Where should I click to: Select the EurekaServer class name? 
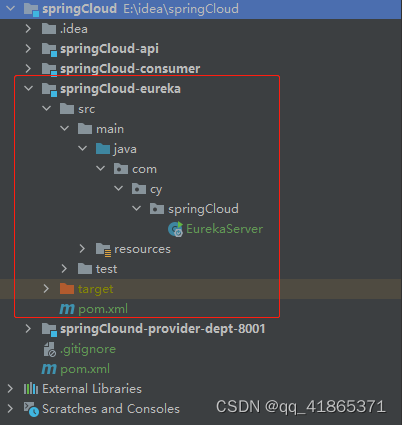coord(225,229)
